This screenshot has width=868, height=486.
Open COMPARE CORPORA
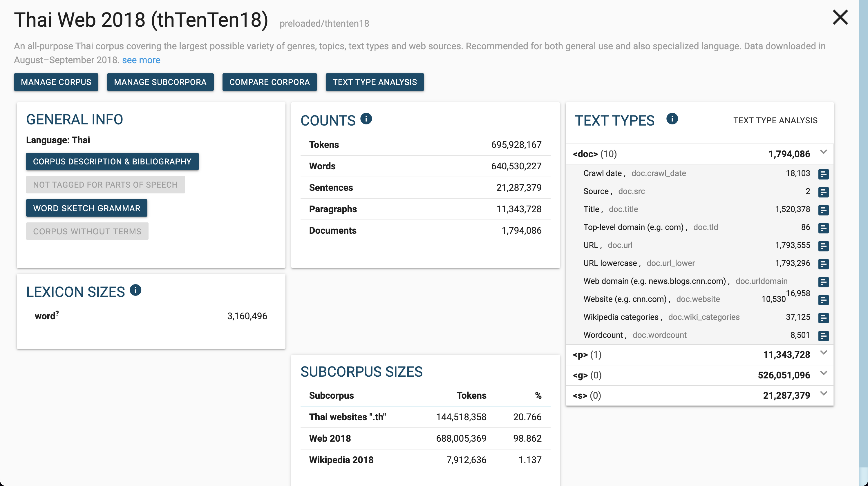(x=269, y=82)
